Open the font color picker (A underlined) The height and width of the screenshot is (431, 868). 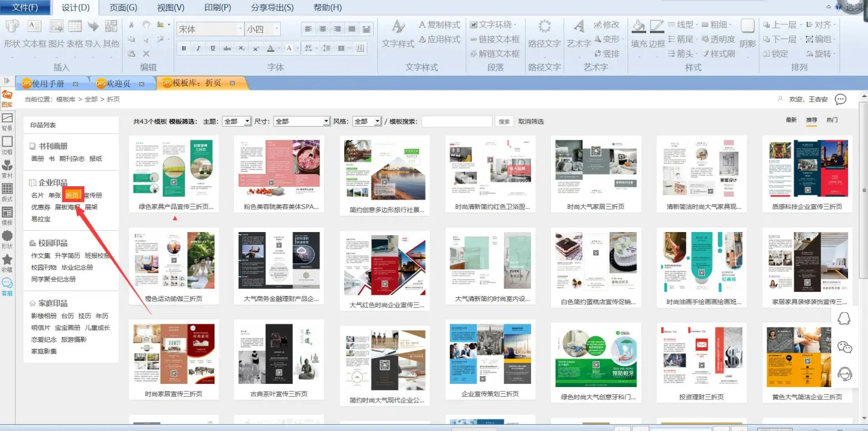coord(271,49)
